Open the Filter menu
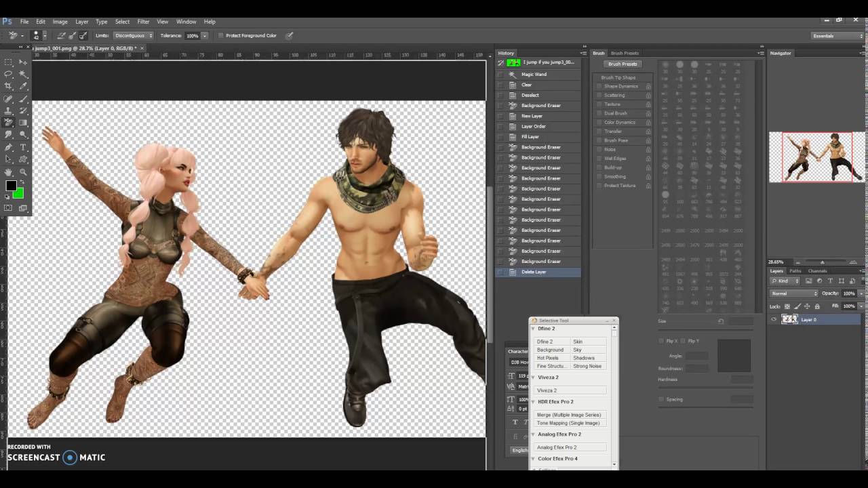 click(x=143, y=22)
